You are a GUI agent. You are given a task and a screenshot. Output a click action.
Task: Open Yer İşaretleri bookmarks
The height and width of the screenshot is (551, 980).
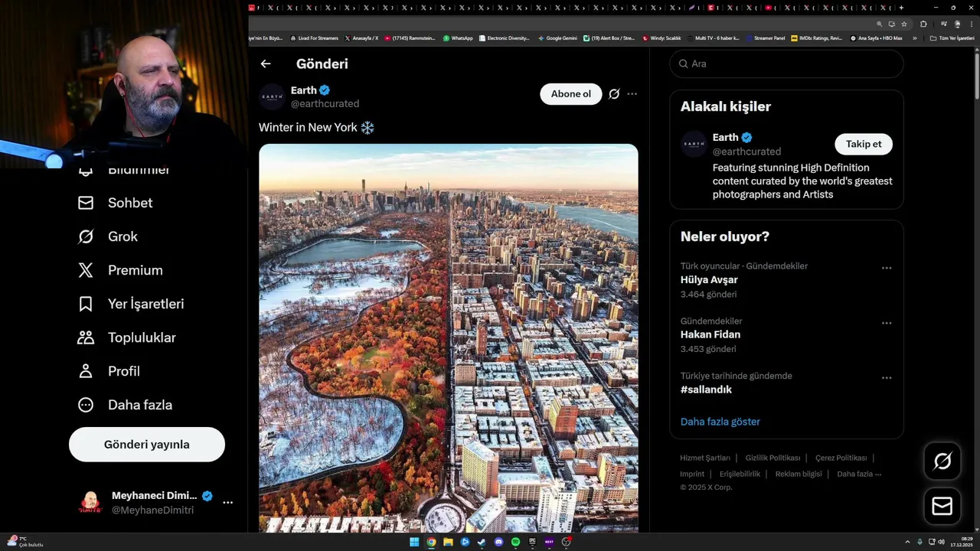(131, 304)
